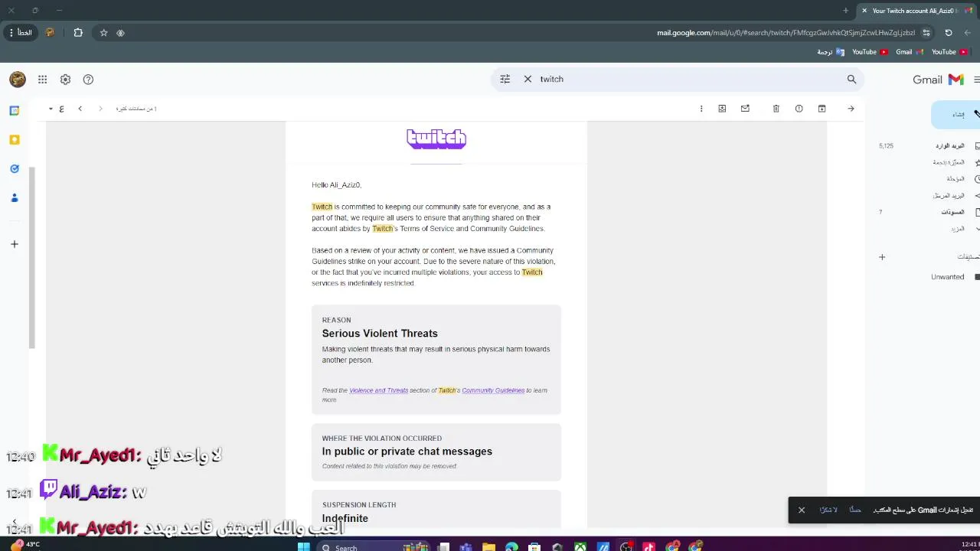Open Gmail settings gear
Image resolution: width=980 pixels, height=551 pixels.
(x=65, y=79)
